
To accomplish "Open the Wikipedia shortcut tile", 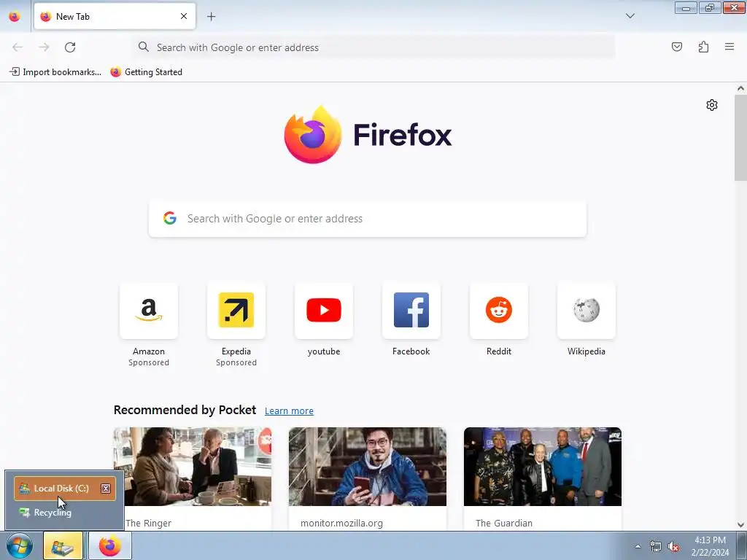I will (587, 311).
